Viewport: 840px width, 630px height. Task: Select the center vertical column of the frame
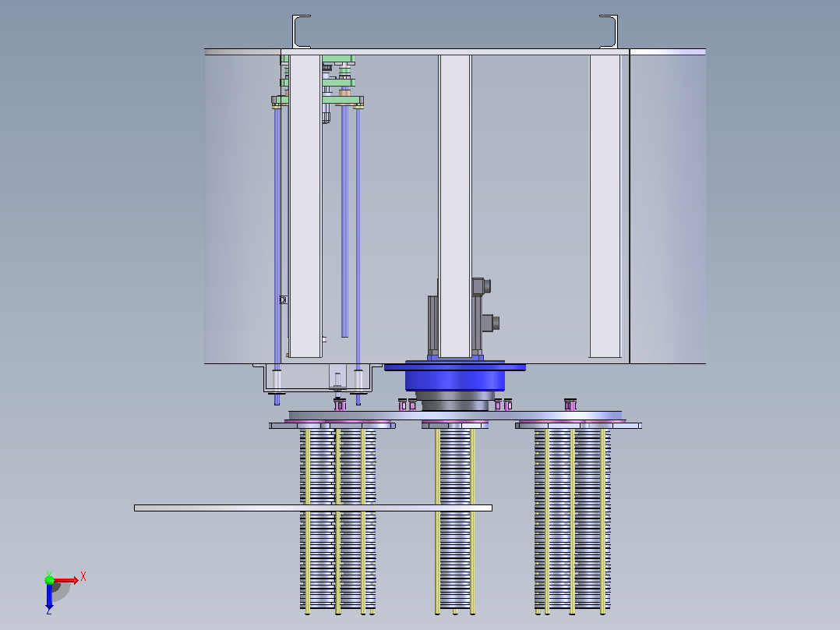(x=455, y=206)
